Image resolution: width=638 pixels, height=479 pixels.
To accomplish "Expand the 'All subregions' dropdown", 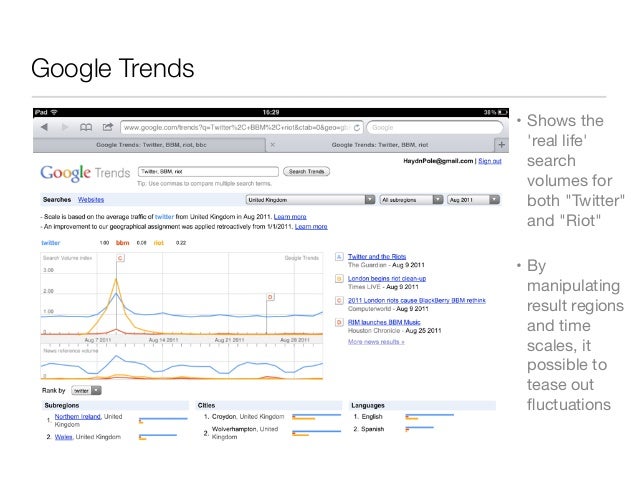I will click(411, 199).
